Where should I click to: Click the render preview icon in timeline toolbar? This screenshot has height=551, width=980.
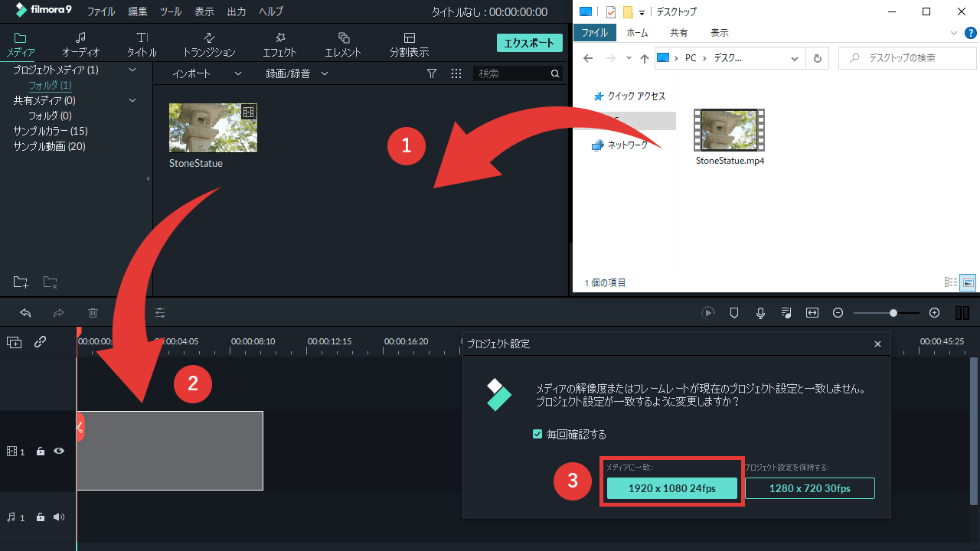click(708, 313)
